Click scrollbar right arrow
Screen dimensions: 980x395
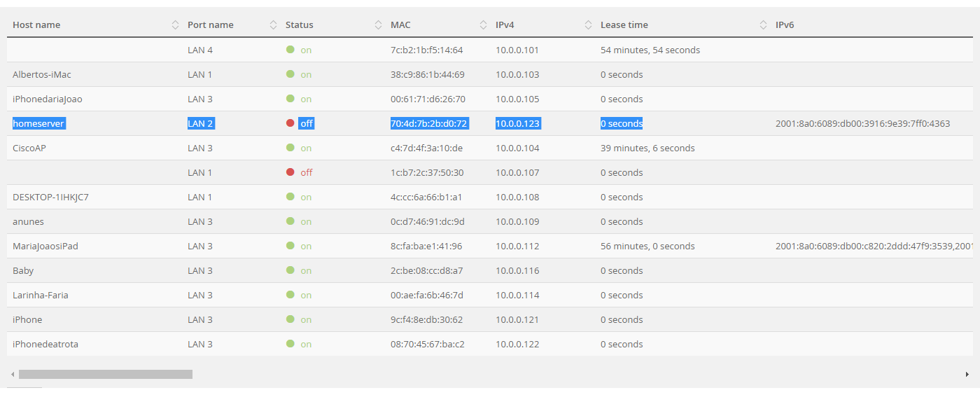pyautogui.click(x=967, y=375)
